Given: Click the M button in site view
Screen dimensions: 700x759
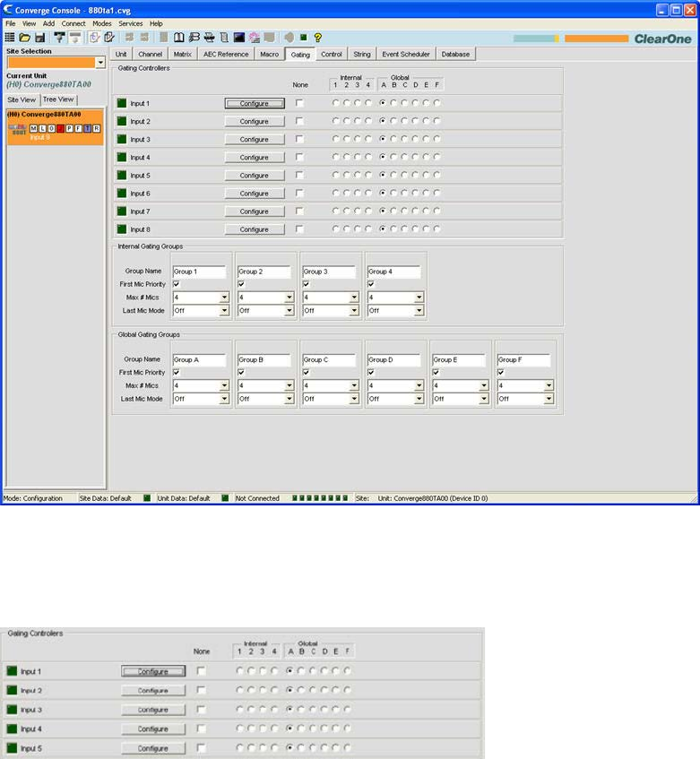Looking at the screenshot, I should 34,129.
